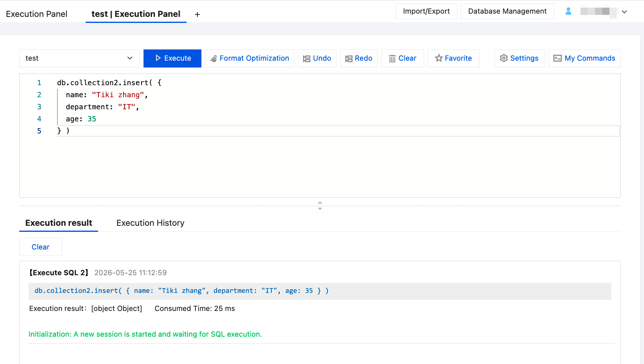Click the Execution result: [object Object] text
Viewport: 644px width, 364px height.
[86, 309]
